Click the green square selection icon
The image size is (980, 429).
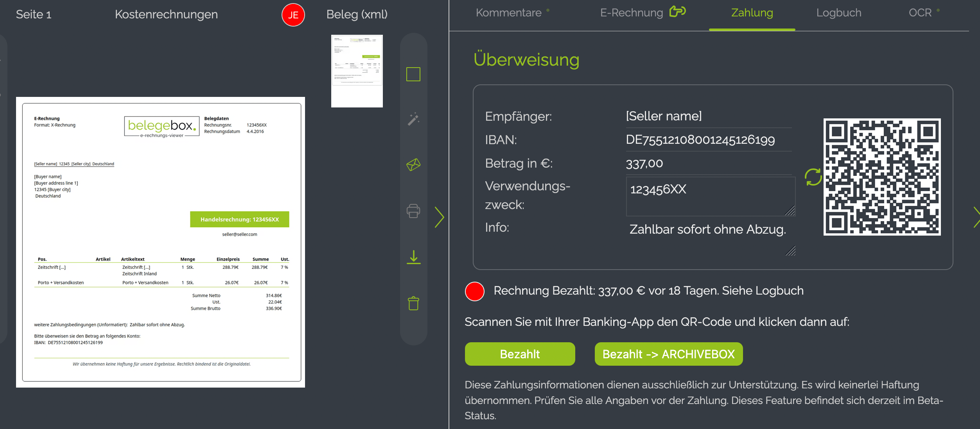(413, 74)
